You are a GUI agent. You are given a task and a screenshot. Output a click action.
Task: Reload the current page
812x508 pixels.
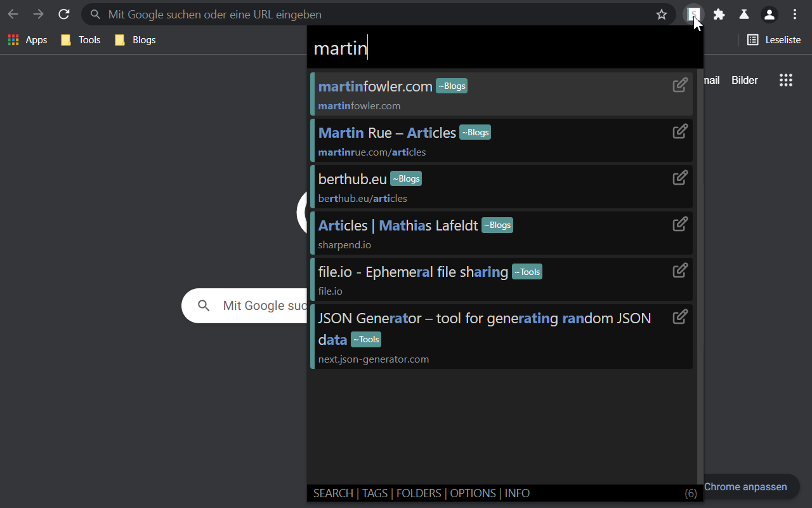click(63, 15)
